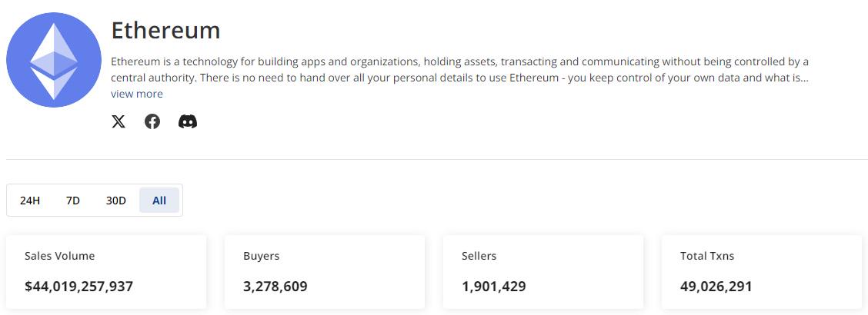868x315 pixels.
Task: Open the Facebook social link
Action: 152,121
